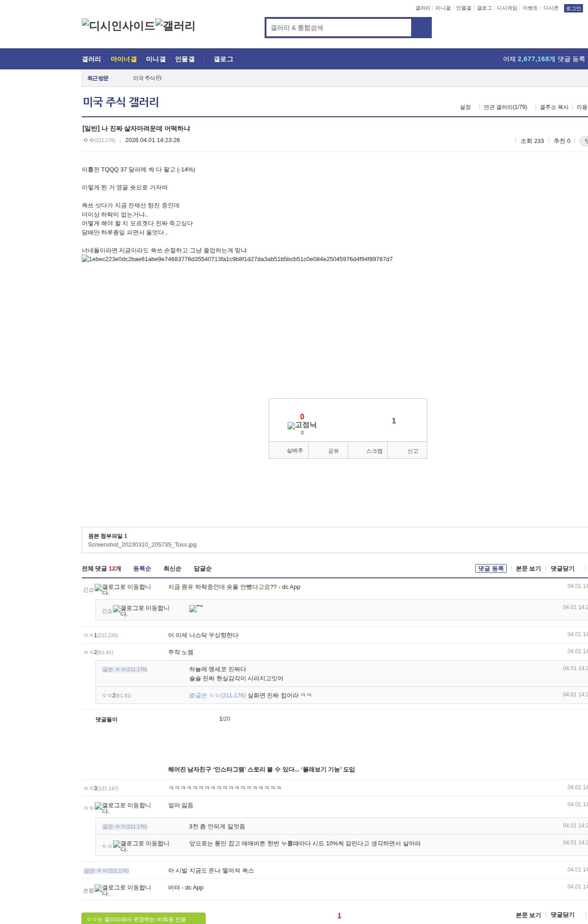Sort comments by 최신순

pos(172,569)
